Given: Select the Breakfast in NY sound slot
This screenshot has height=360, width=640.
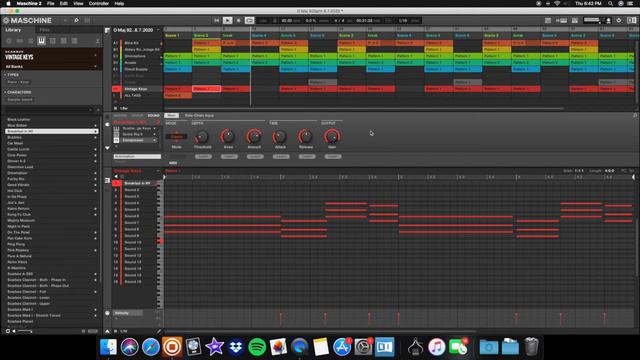Looking at the screenshot, I should (138, 183).
